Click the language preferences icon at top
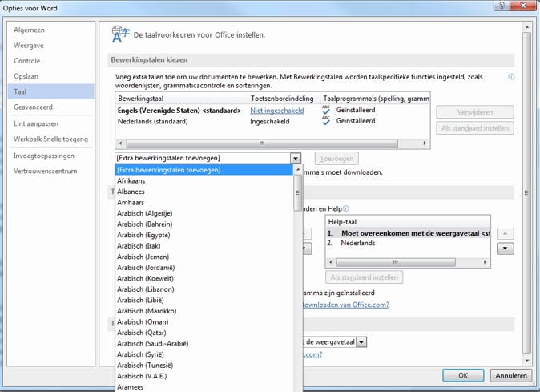The image size is (540, 392). (x=120, y=34)
